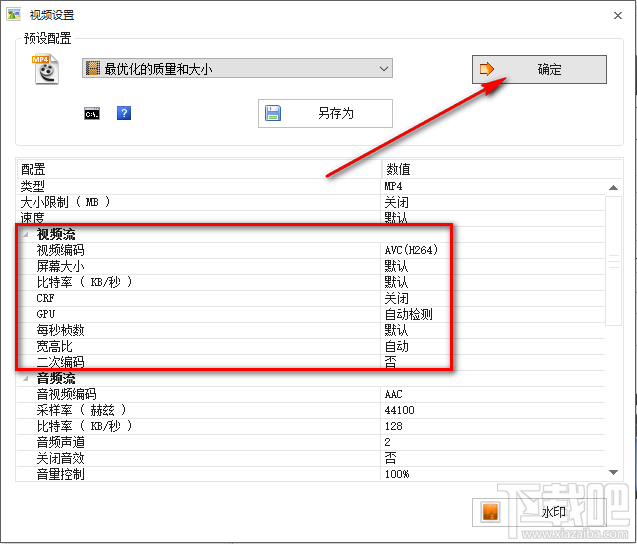637x544 pixels.
Task: Open the command line icon
Action: (92, 113)
